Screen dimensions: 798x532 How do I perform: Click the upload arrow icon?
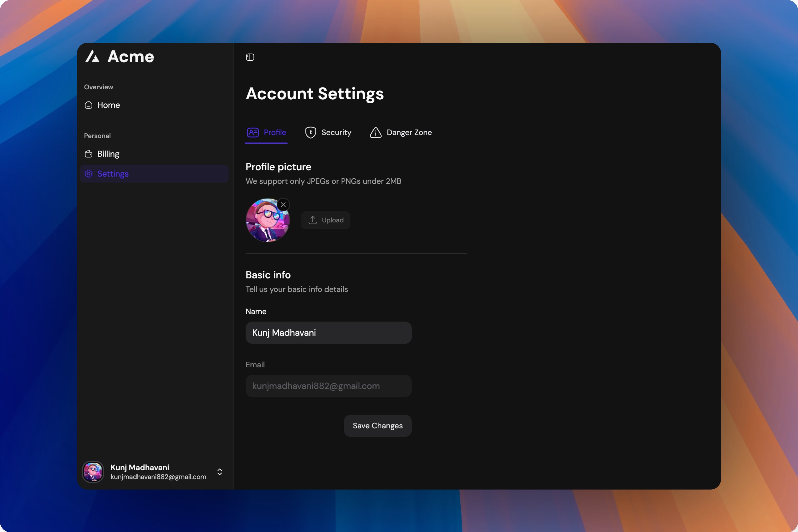click(x=313, y=220)
